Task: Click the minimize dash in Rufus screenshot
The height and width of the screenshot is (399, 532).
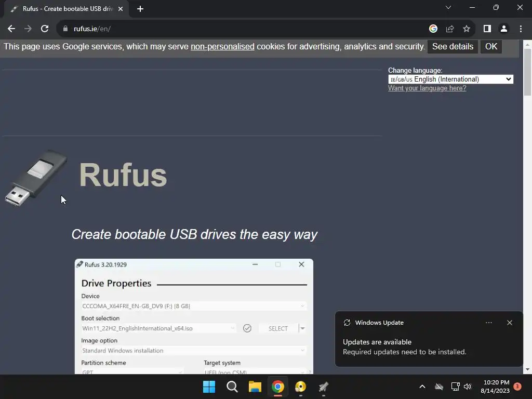Action: [255, 264]
